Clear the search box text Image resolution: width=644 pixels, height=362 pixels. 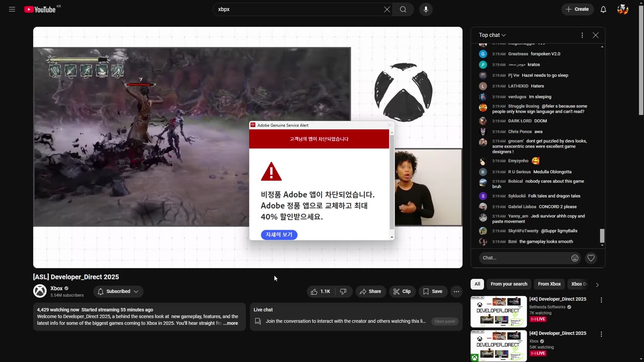387,10
